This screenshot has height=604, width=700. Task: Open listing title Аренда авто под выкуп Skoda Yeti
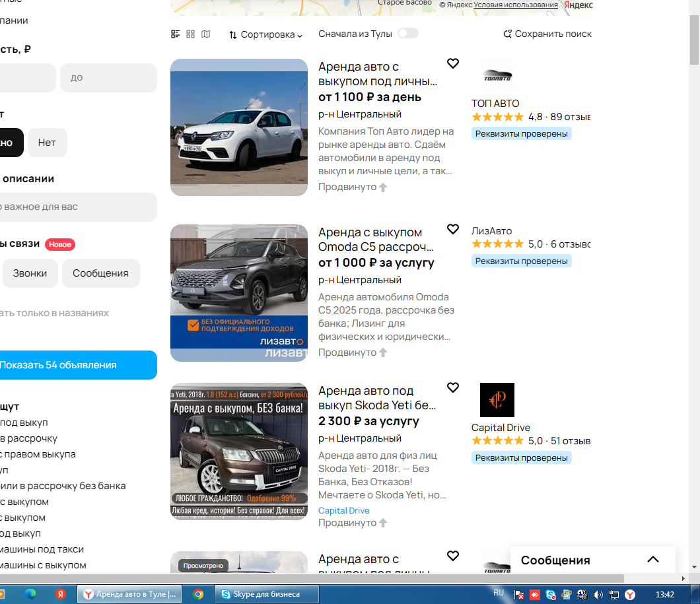[377, 398]
